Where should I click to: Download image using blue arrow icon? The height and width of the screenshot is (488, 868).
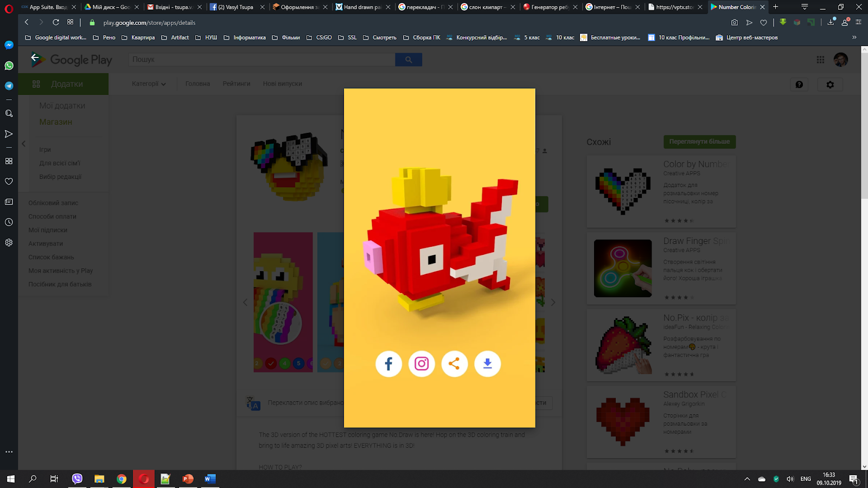(x=488, y=364)
